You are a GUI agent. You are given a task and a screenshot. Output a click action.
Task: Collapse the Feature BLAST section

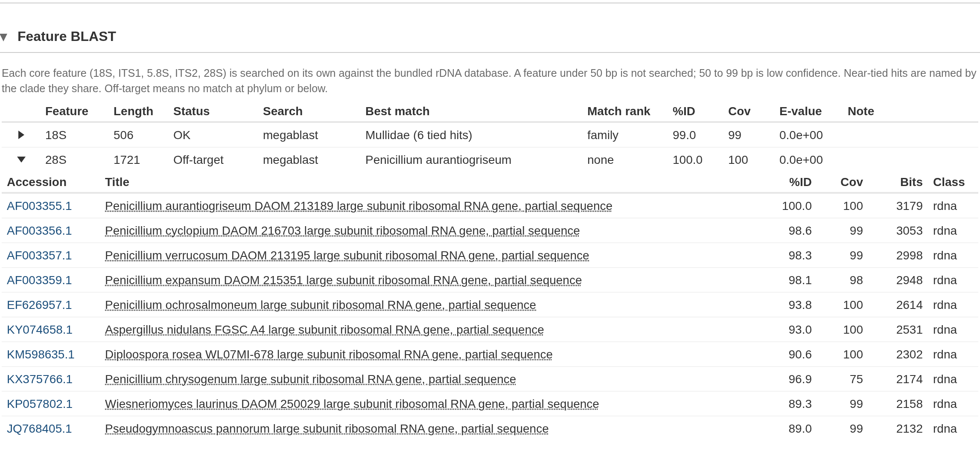(x=4, y=37)
